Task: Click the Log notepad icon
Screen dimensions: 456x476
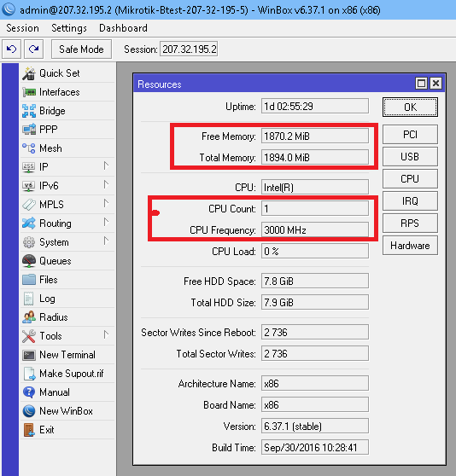Action: (x=29, y=299)
